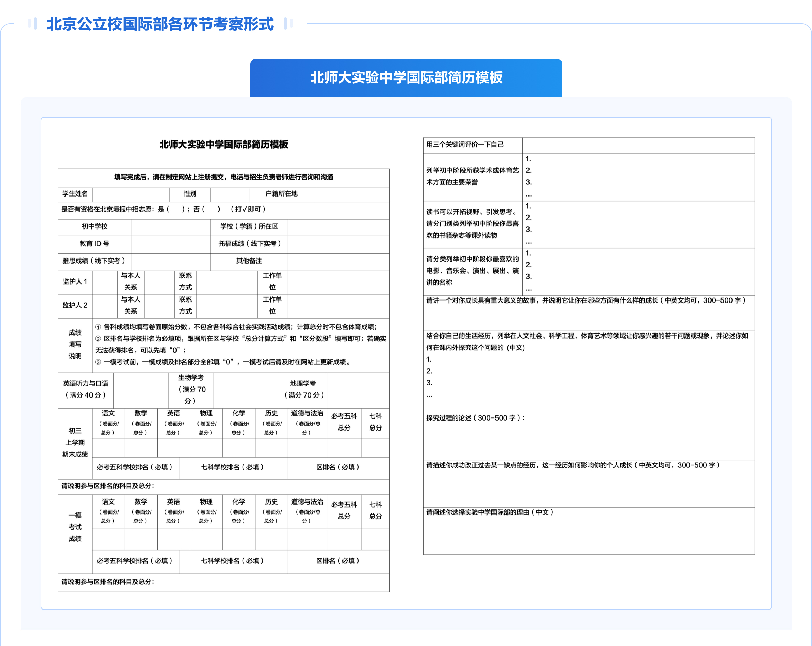The image size is (812, 646).
Task: Click the blank score cell under 数学 in 初三上学期
Action: (141, 448)
